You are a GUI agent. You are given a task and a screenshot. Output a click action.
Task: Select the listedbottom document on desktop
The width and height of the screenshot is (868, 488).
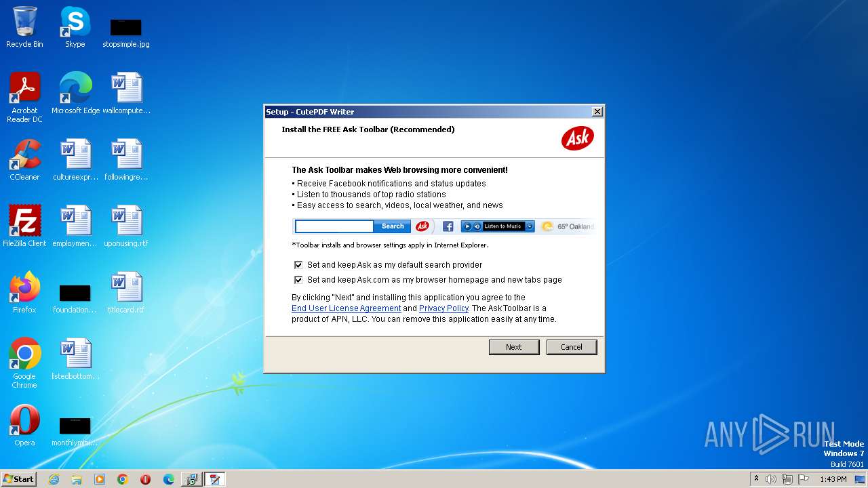point(75,359)
